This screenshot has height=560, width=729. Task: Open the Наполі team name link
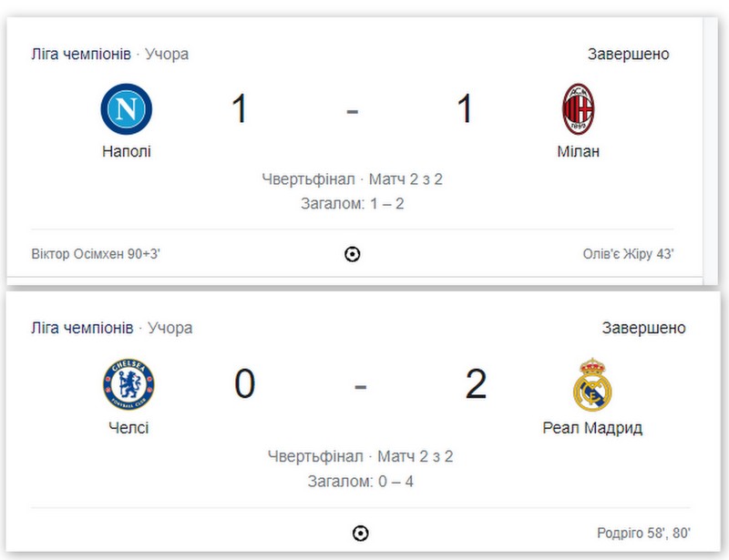[127, 151]
